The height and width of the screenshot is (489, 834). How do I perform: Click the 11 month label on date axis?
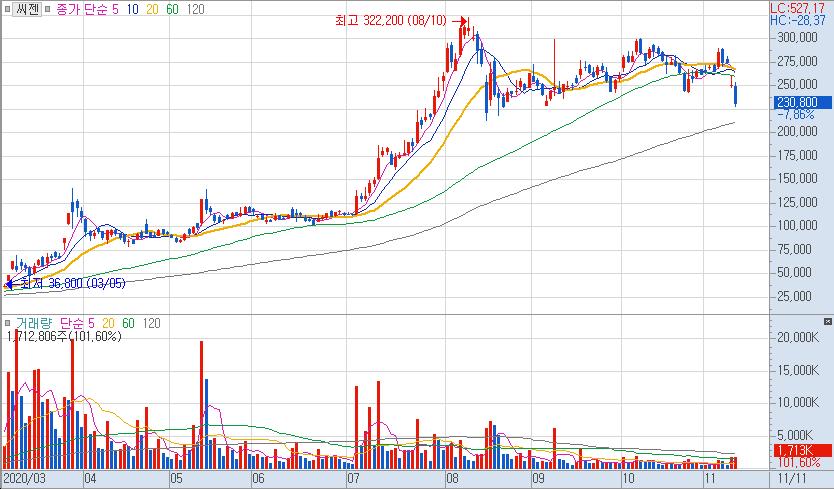[710, 478]
